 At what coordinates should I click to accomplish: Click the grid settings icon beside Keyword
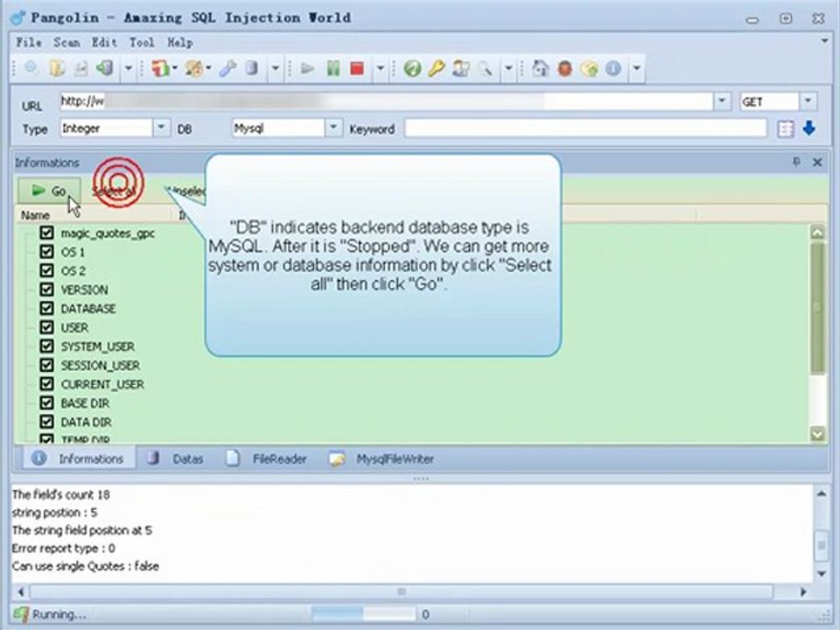click(786, 129)
